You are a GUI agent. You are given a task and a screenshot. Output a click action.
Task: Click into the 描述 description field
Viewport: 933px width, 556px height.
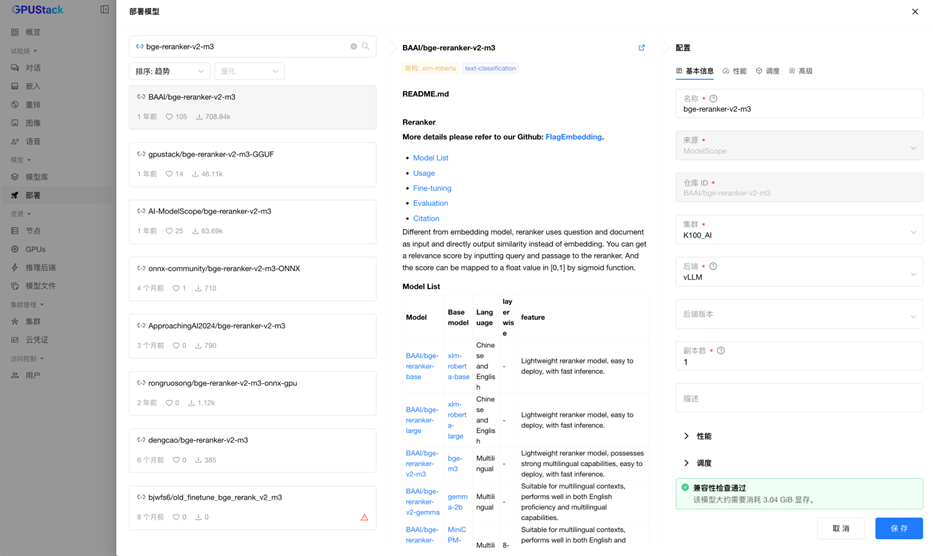coord(799,398)
